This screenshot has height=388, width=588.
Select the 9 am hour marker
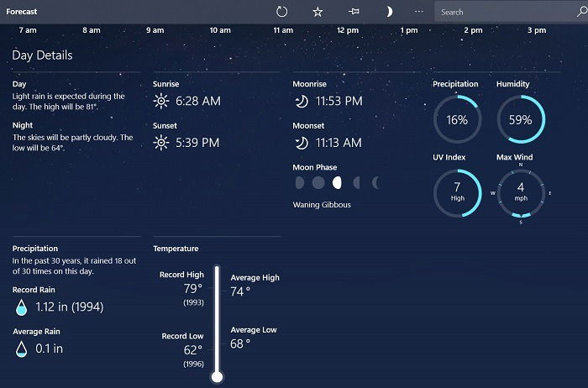point(155,30)
